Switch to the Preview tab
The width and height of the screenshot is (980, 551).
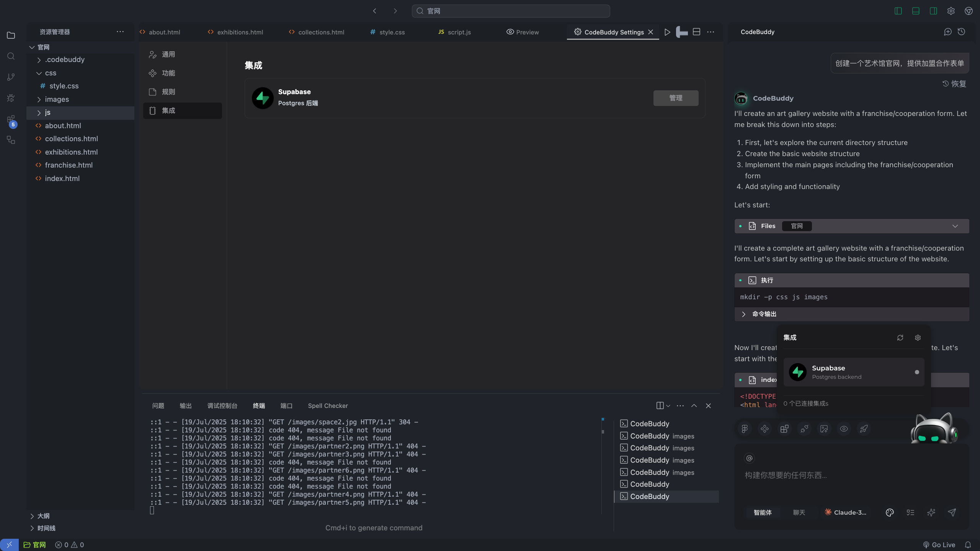pos(522,32)
